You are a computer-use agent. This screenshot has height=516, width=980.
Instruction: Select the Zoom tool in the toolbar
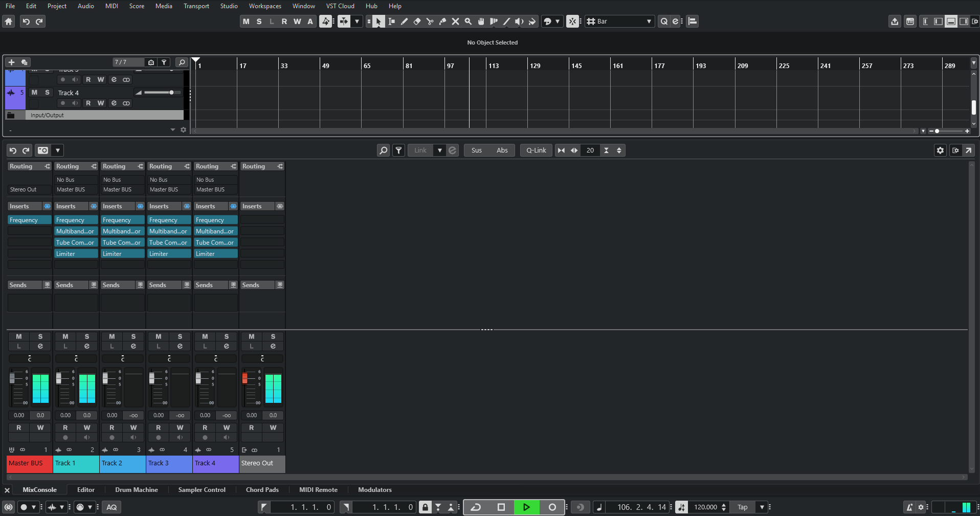[468, 21]
